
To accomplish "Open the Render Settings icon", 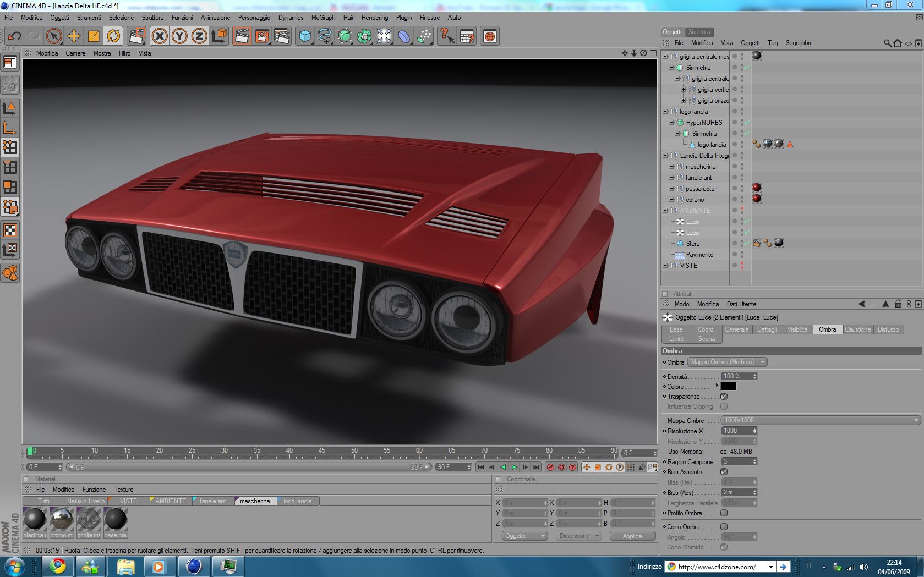I will click(x=281, y=36).
